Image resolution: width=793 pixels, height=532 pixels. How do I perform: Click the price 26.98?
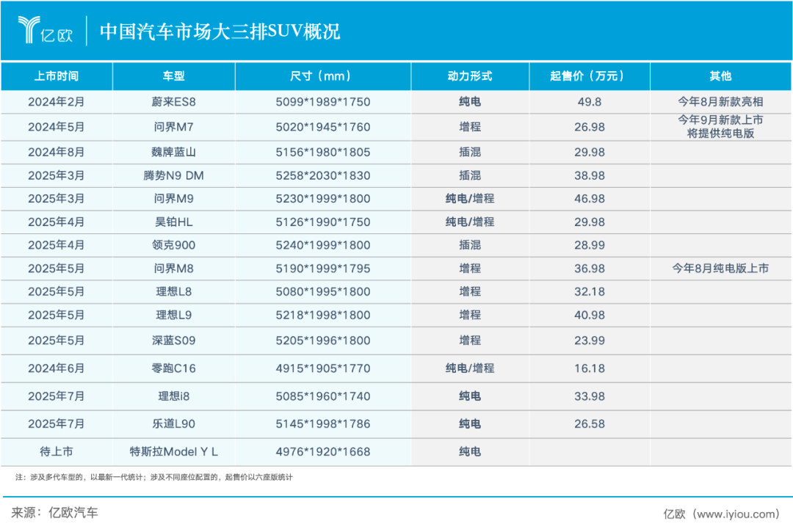click(x=589, y=127)
